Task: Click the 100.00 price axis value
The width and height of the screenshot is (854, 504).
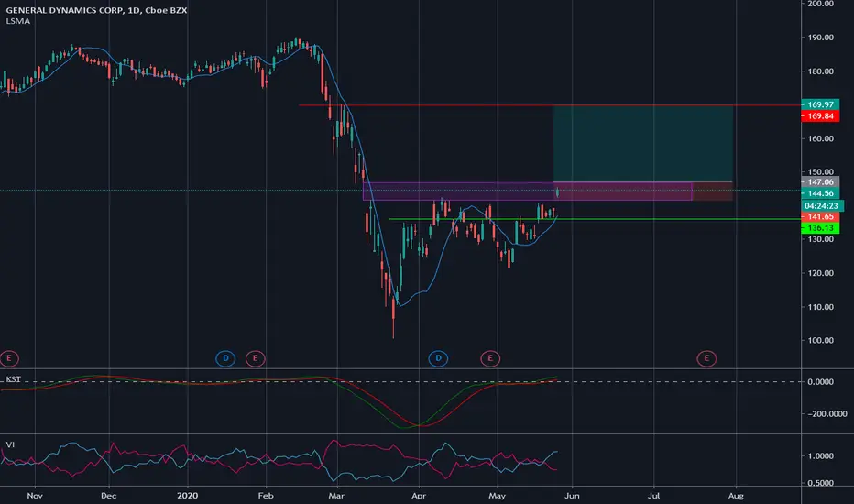Action: 821,341
